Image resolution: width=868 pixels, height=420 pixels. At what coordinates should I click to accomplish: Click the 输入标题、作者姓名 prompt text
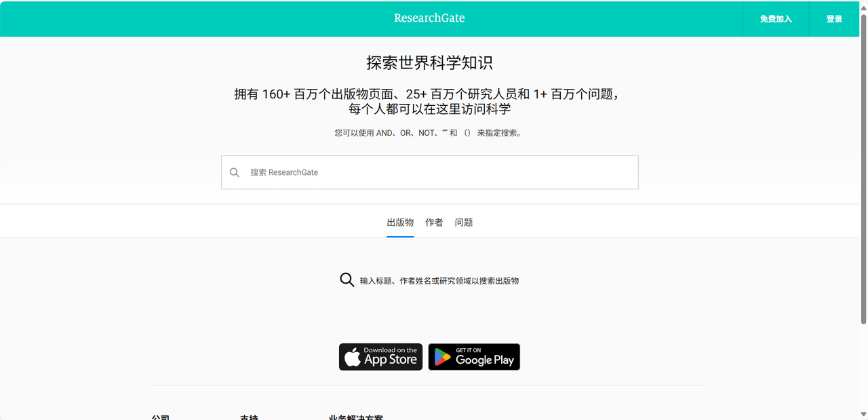click(x=439, y=281)
